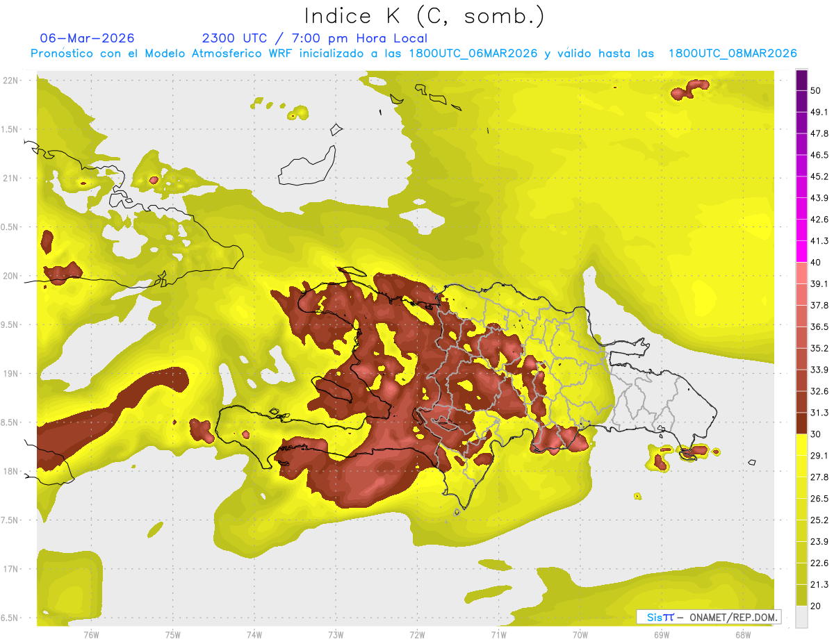Click the '71W' longitude label

pos(498,634)
